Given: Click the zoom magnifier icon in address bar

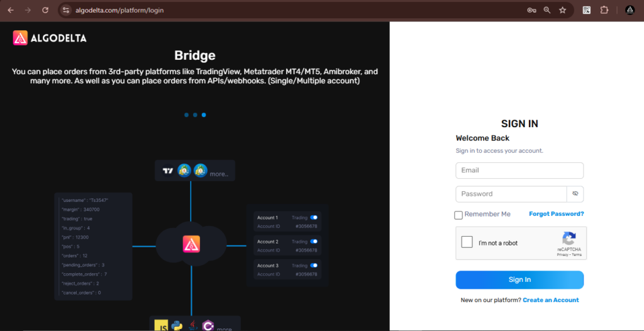Looking at the screenshot, I should 547,10.
